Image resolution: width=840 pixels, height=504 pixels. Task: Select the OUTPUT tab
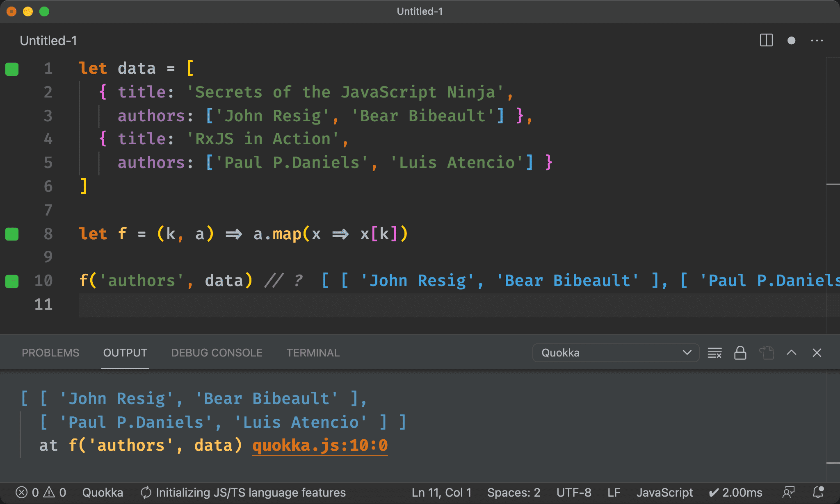(x=125, y=353)
